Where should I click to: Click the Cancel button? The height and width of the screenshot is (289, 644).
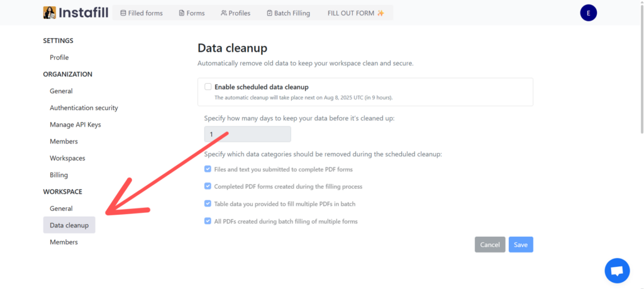click(490, 244)
